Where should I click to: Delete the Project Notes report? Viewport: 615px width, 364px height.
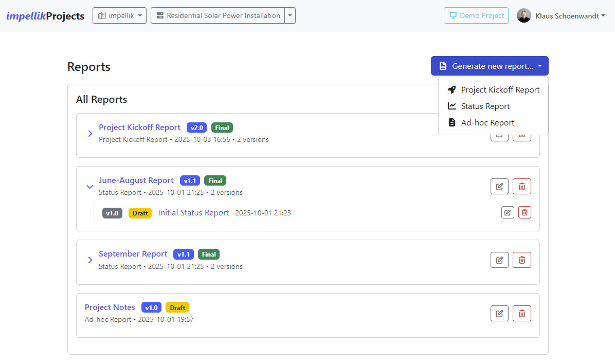[521, 314]
